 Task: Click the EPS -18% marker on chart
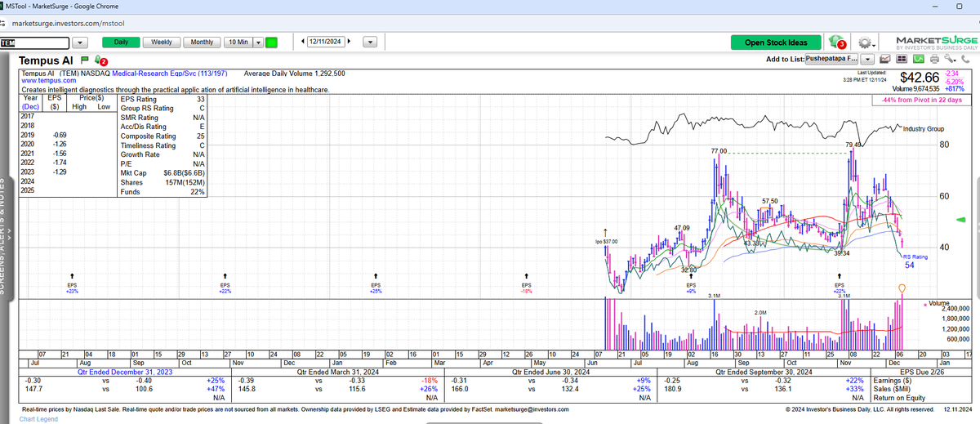click(527, 285)
